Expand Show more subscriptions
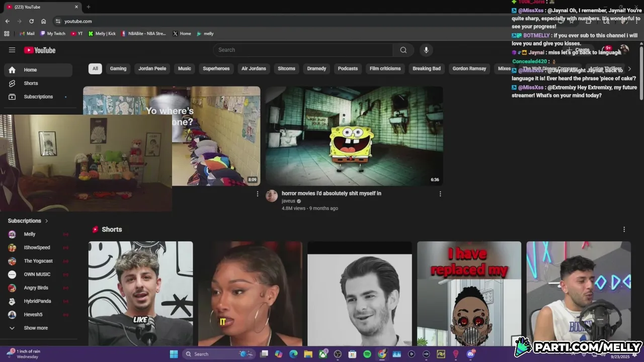 pos(36,328)
